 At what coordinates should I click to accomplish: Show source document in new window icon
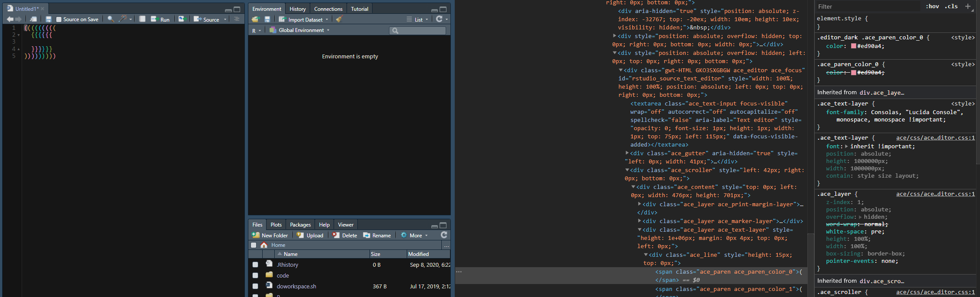[33, 19]
